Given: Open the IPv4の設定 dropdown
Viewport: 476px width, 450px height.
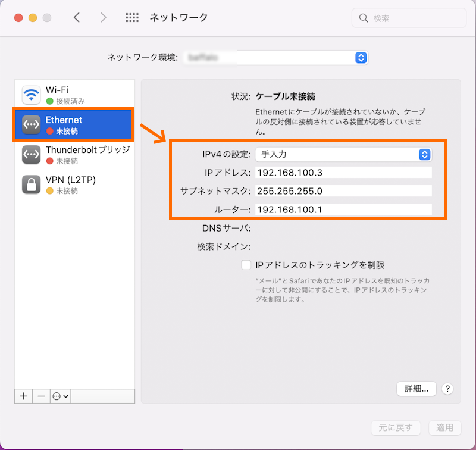Looking at the screenshot, I should (x=343, y=154).
